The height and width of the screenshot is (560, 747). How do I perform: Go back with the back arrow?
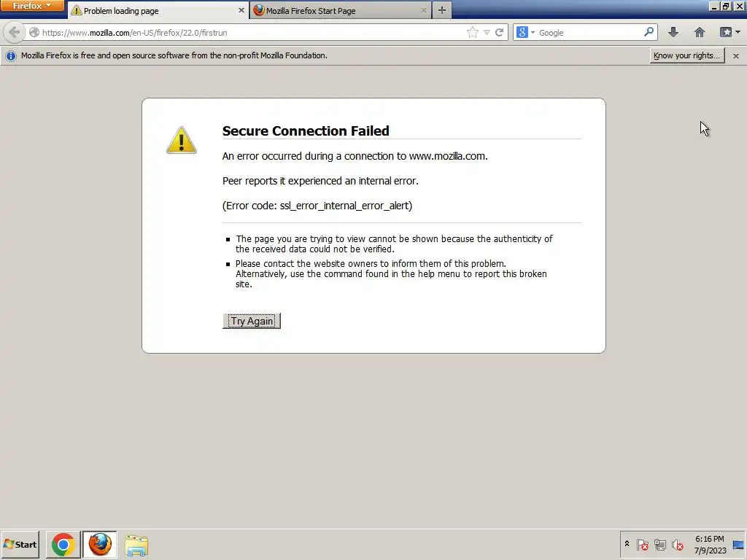tap(14, 32)
